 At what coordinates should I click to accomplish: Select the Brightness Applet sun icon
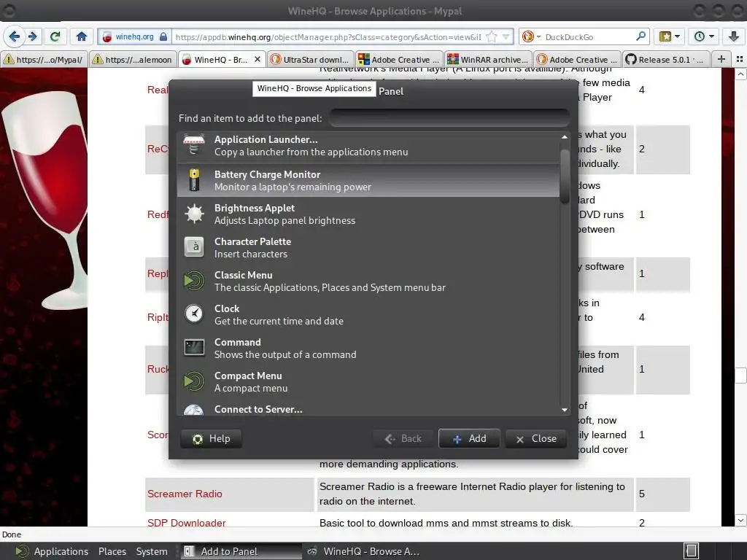(194, 214)
